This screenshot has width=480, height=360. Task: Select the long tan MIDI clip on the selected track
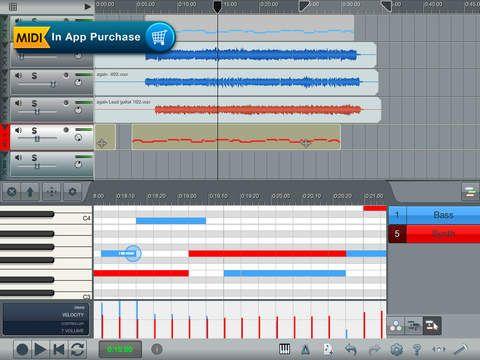point(236,137)
